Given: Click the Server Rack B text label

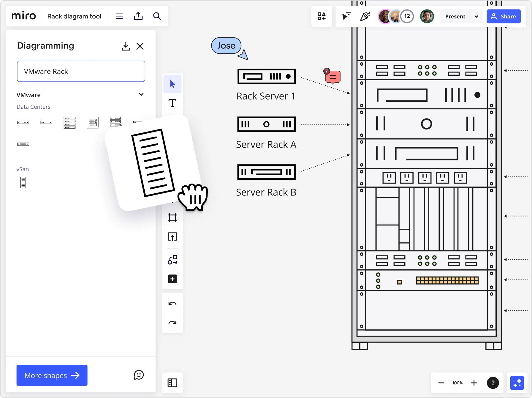Looking at the screenshot, I should (266, 192).
